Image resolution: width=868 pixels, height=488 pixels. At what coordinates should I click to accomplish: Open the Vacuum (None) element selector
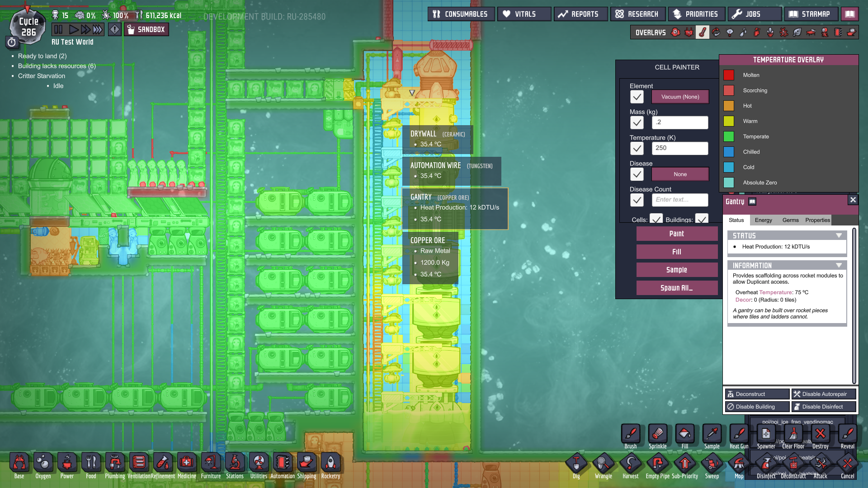[x=680, y=97]
